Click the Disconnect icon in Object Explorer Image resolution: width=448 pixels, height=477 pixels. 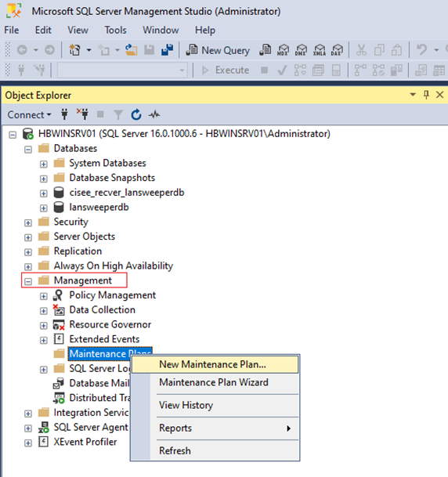click(82, 114)
